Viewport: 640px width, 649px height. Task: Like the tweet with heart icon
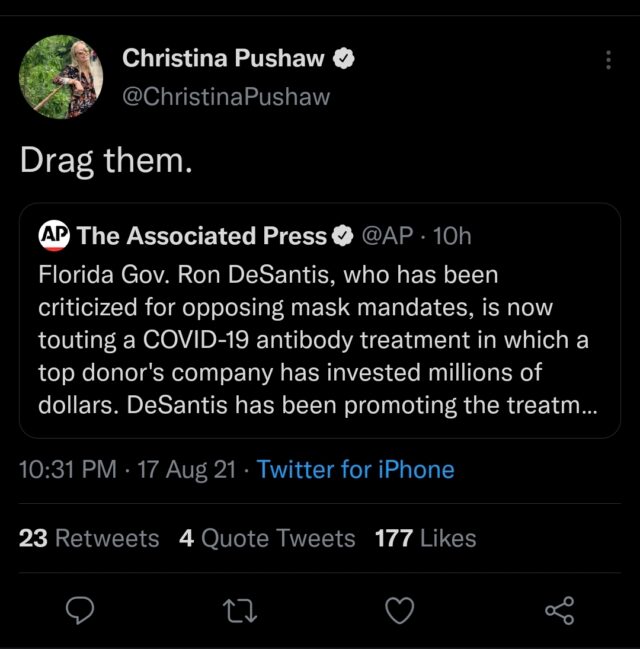(399, 611)
